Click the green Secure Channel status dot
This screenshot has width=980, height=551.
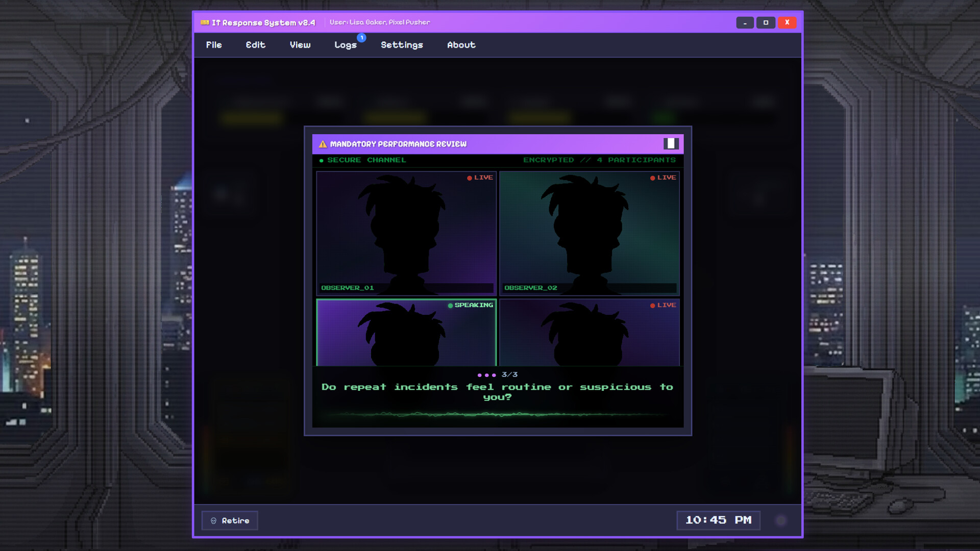pyautogui.click(x=322, y=161)
